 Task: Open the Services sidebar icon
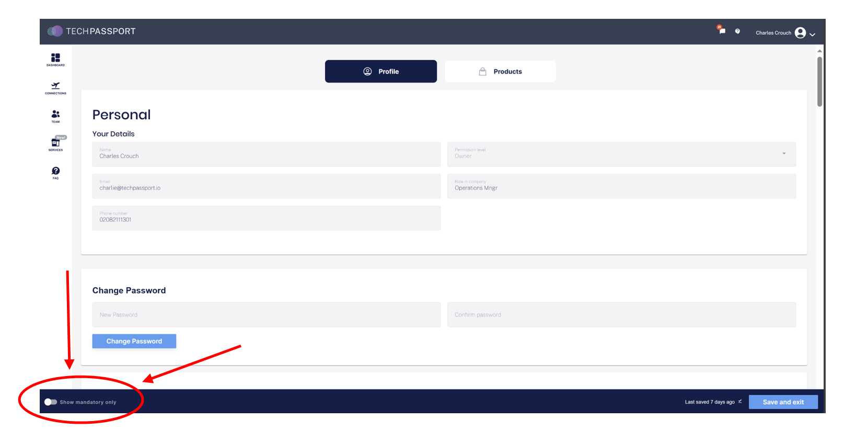click(x=55, y=144)
